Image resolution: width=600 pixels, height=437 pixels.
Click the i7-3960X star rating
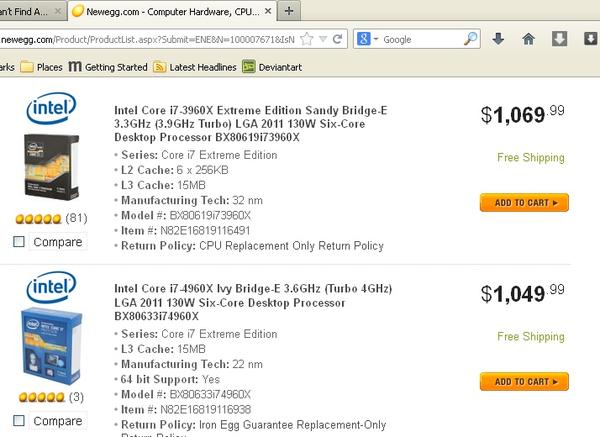[x=37, y=218]
